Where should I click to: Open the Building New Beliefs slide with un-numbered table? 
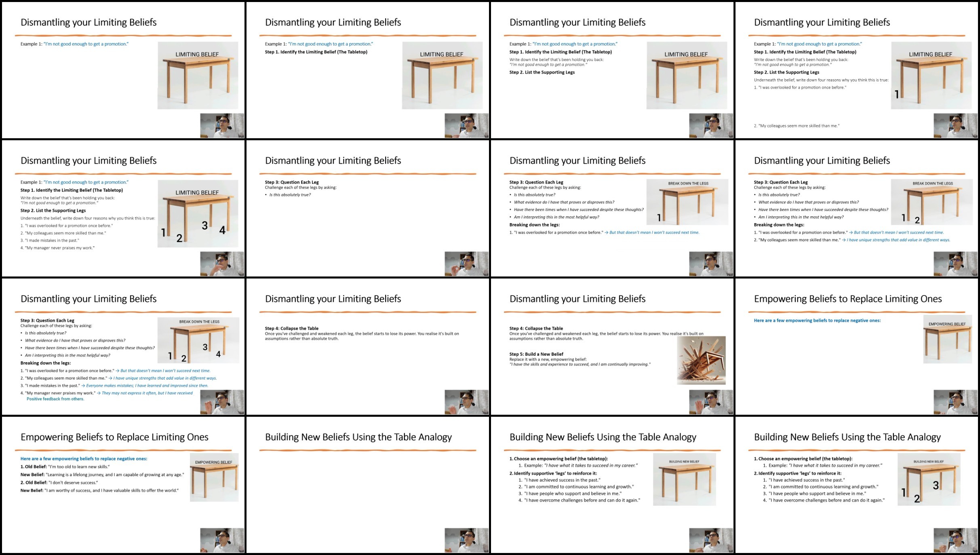[x=612, y=485]
